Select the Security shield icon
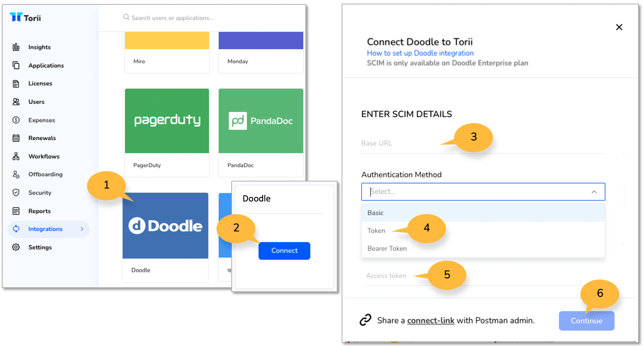 point(16,192)
